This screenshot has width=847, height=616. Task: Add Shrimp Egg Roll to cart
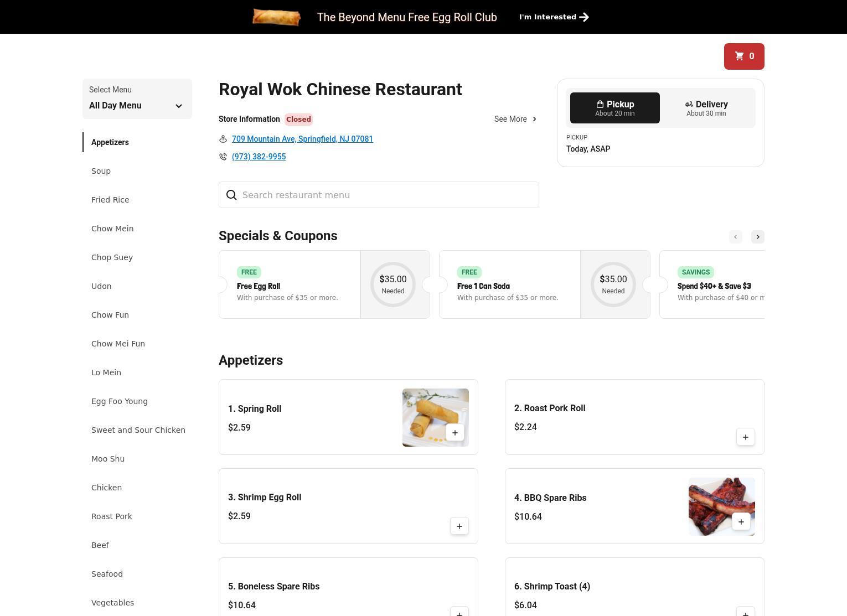click(459, 526)
